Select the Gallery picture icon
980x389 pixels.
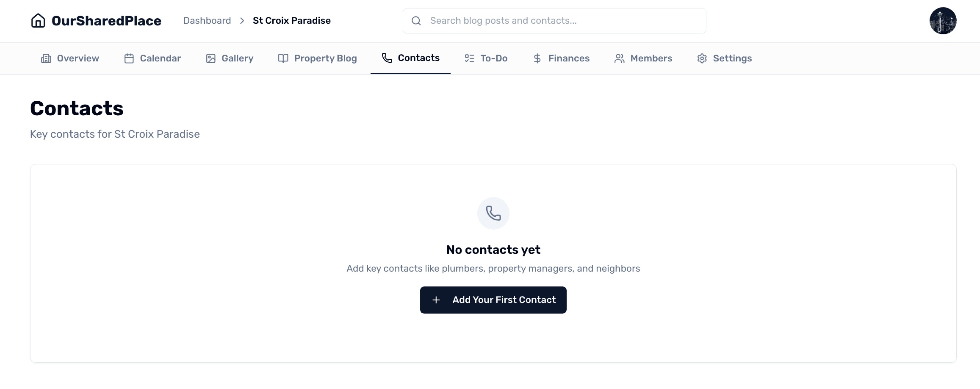pyautogui.click(x=210, y=58)
